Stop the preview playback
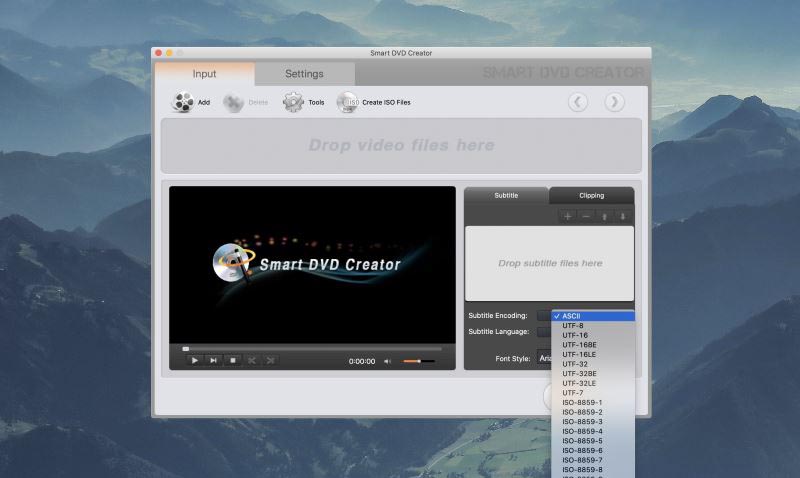Viewport: 800px width, 478px height. [x=233, y=360]
